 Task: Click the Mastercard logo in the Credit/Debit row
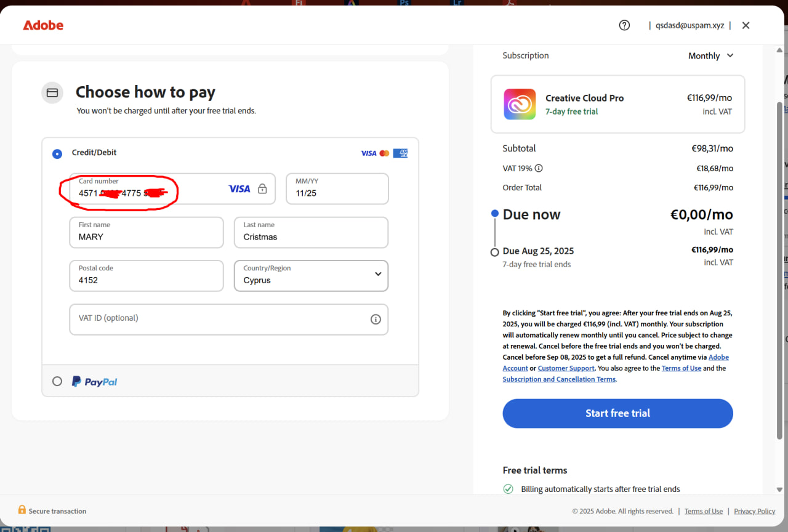tap(384, 153)
